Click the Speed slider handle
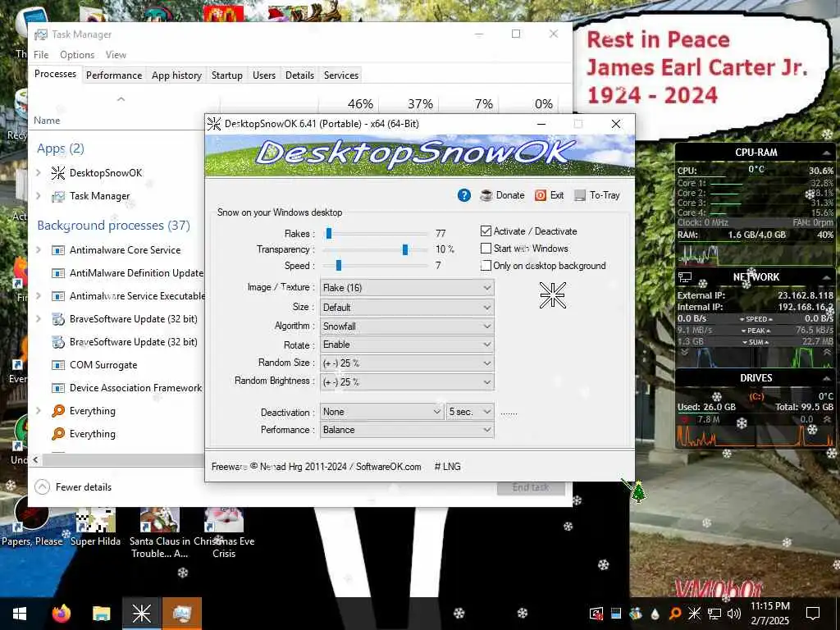840x630 pixels. click(339, 266)
